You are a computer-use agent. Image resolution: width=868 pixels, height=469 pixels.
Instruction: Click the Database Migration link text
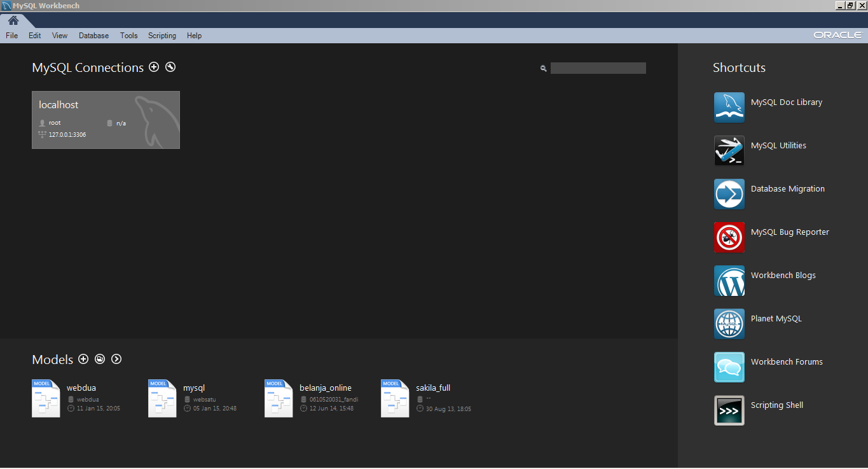click(788, 189)
